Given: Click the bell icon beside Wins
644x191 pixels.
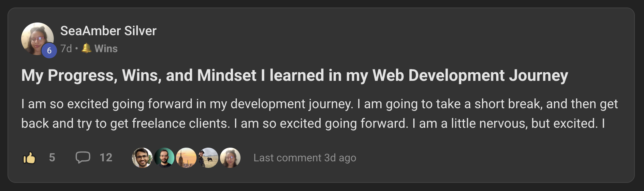Looking at the screenshot, I should point(86,48).
